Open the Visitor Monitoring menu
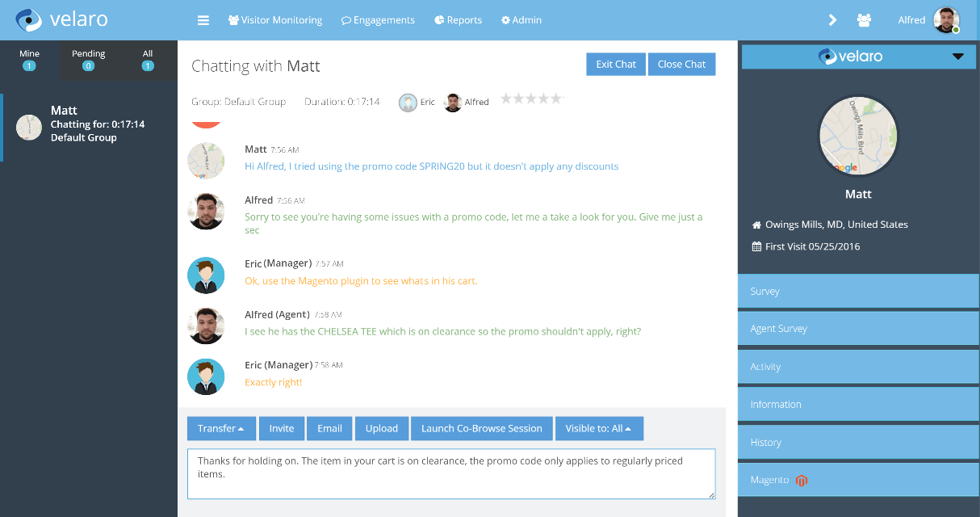The image size is (980, 517). [275, 20]
